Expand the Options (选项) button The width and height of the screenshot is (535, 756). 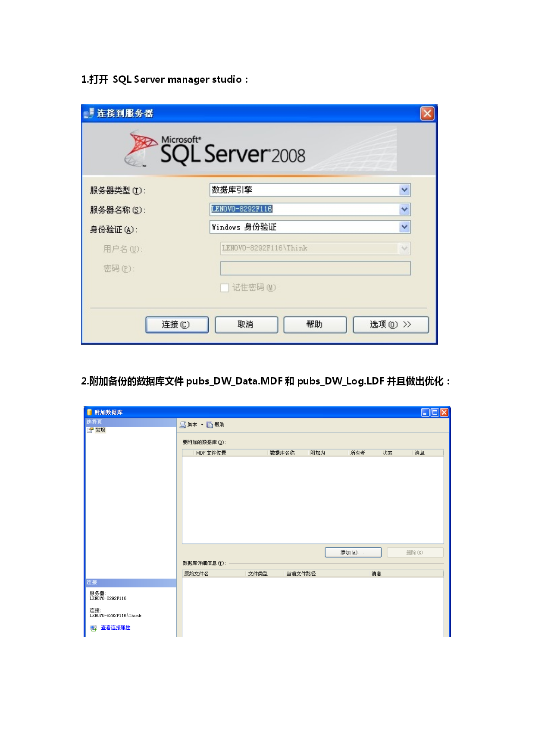click(x=391, y=325)
